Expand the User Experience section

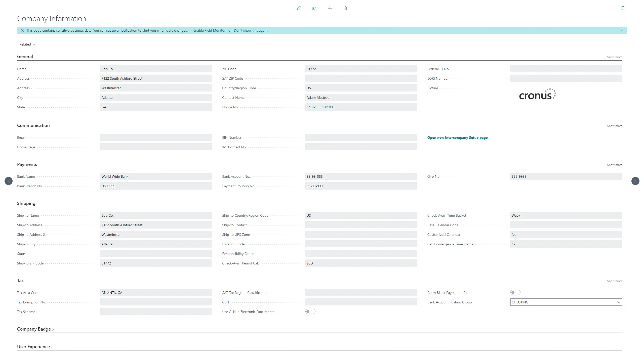pyautogui.click(x=35, y=347)
